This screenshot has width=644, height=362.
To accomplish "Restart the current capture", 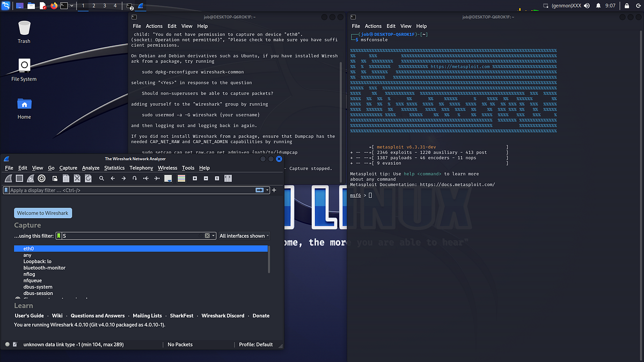I will [x=30, y=178].
